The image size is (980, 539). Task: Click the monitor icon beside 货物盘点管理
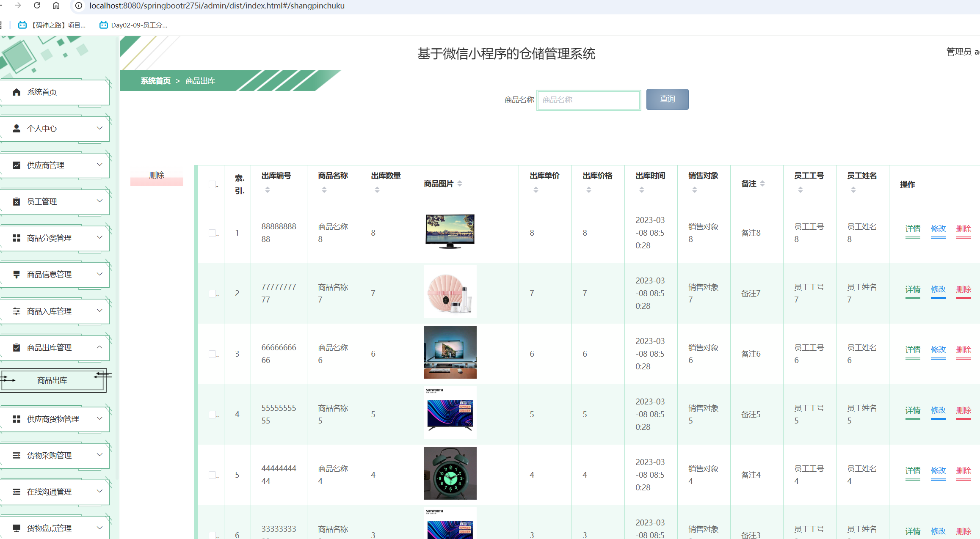(17, 527)
